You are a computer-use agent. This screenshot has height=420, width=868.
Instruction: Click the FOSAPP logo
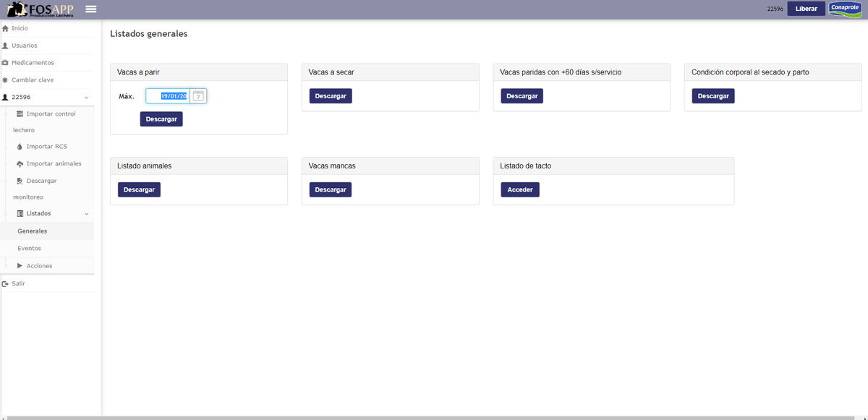(x=40, y=9)
